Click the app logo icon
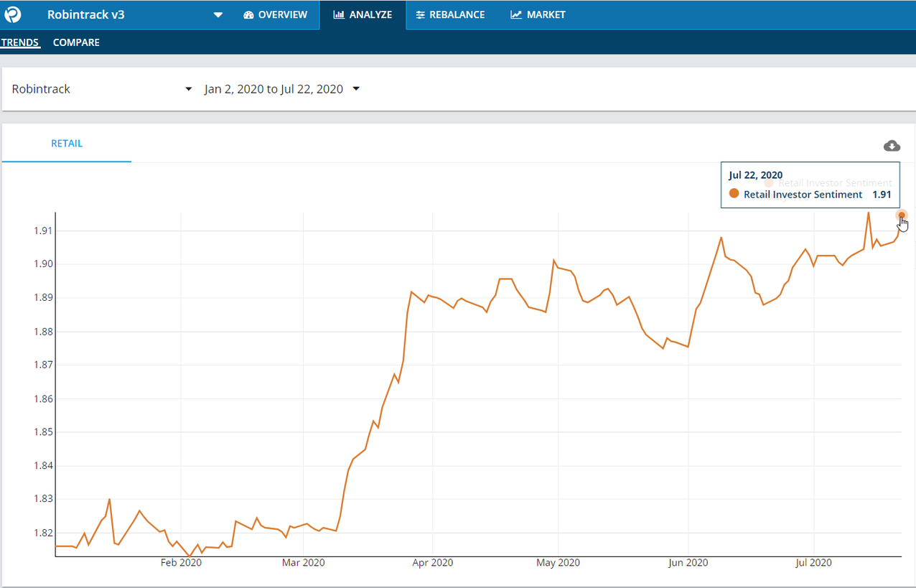 click(x=13, y=14)
